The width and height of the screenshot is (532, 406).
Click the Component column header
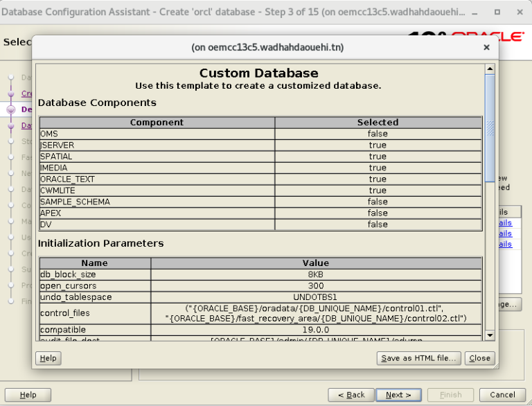pos(157,123)
